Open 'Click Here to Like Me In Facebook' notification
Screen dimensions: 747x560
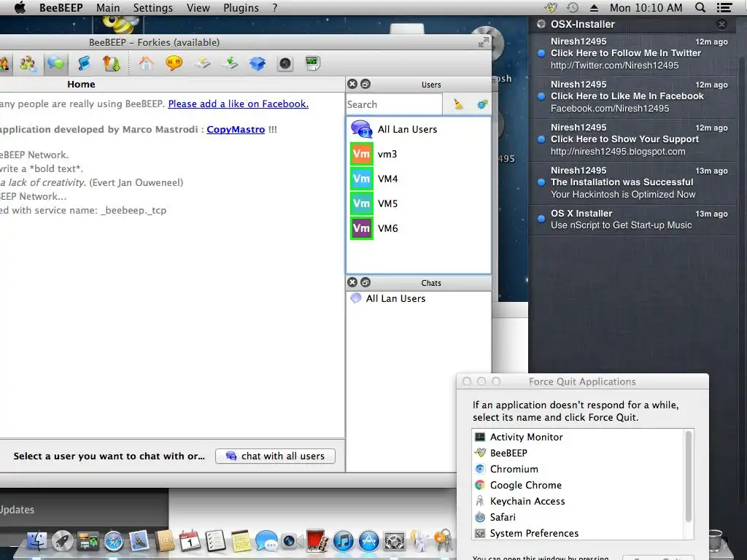pyautogui.click(x=632, y=96)
